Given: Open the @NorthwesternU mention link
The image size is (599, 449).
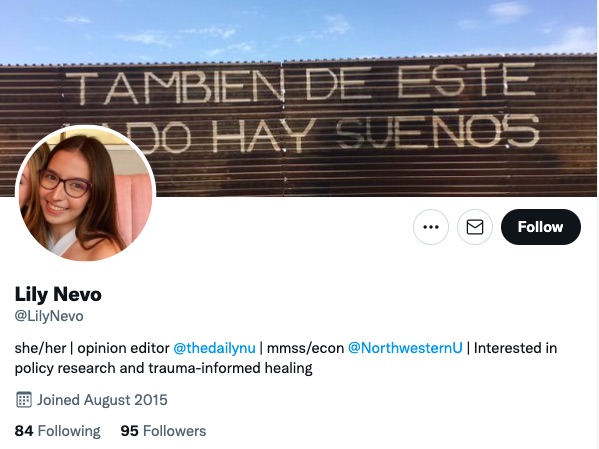Looking at the screenshot, I should (405, 348).
